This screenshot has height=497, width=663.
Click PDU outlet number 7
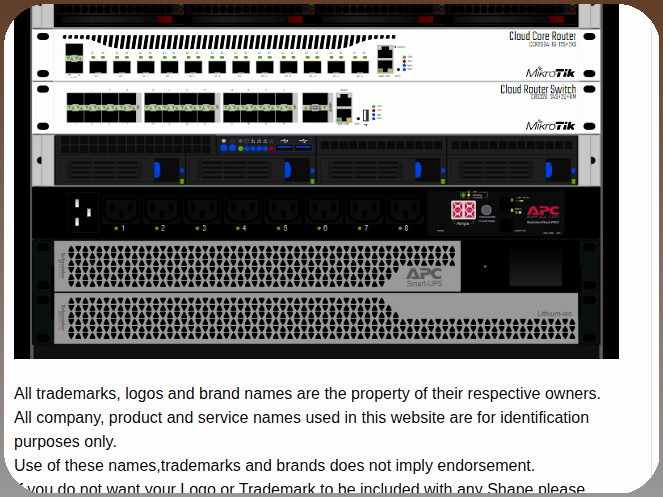pyautogui.click(x=364, y=209)
